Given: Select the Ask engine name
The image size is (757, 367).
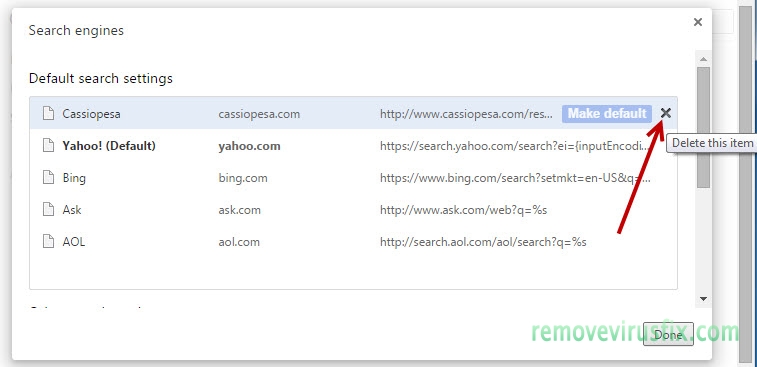Looking at the screenshot, I should [72, 210].
